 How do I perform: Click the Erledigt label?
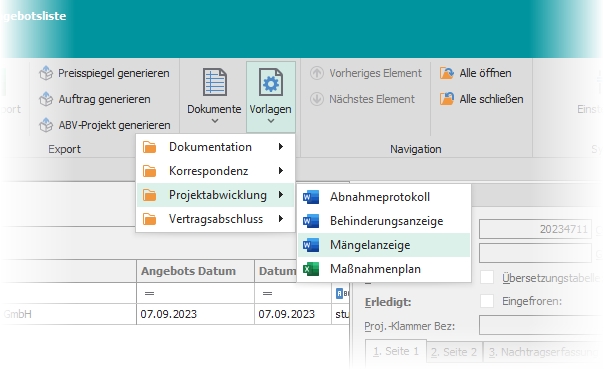(388, 302)
